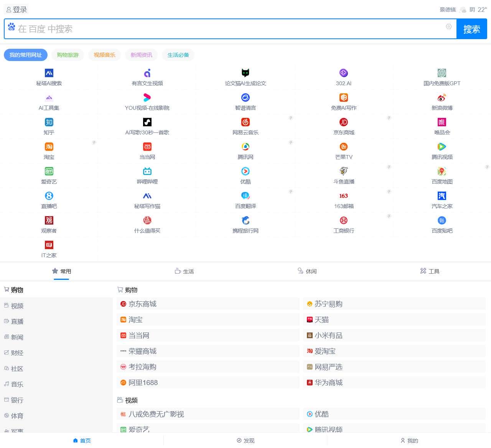Open the IT之家 icon

pos(49,245)
